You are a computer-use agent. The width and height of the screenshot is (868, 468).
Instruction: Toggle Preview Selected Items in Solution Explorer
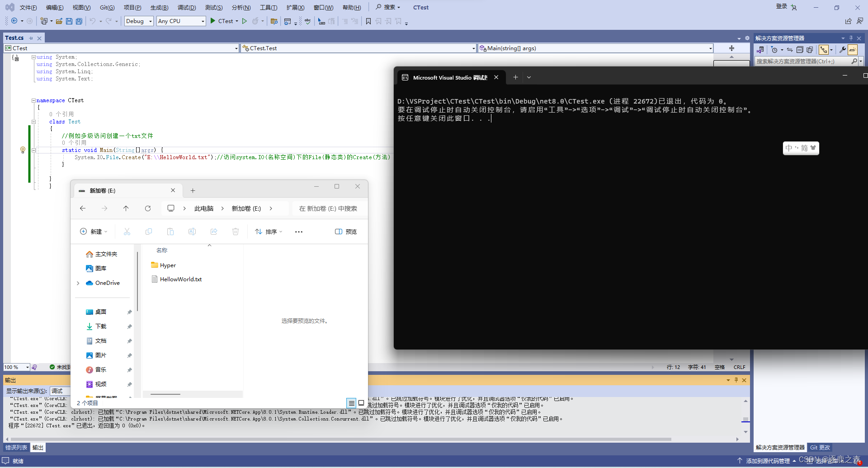pos(853,50)
